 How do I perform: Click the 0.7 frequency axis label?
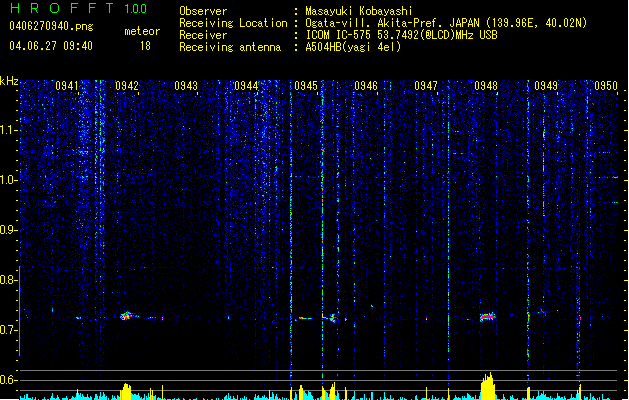[x=9, y=330]
